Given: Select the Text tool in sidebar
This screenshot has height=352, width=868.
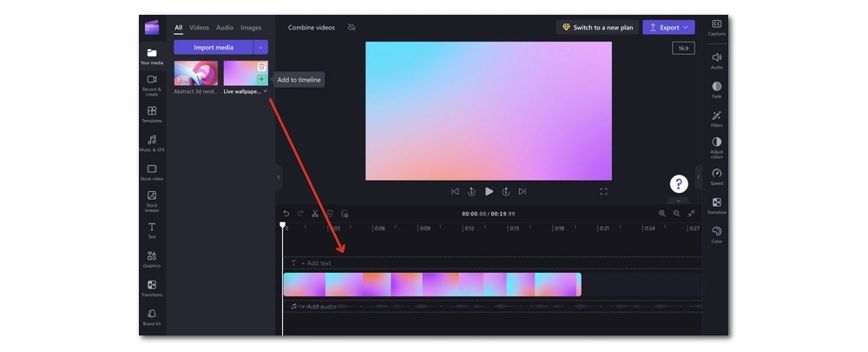Looking at the screenshot, I should coord(152,230).
